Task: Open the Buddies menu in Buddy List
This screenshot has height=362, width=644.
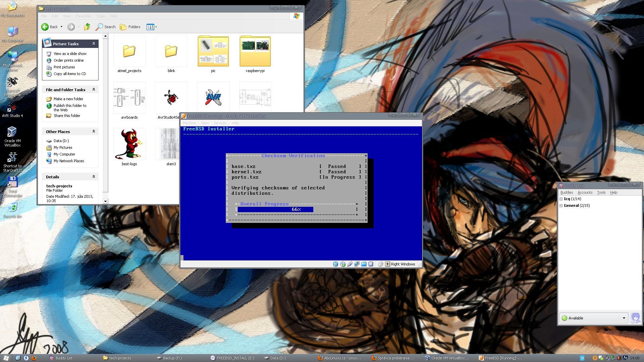Action: (567, 192)
